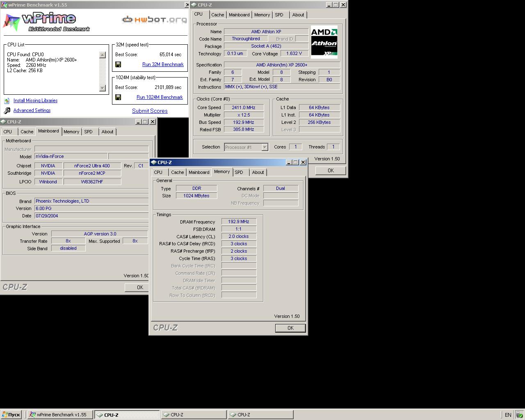Image resolution: width=525 pixels, height=420 pixels.
Task: Click the W83627HF LPCIO field
Action: (x=92, y=182)
